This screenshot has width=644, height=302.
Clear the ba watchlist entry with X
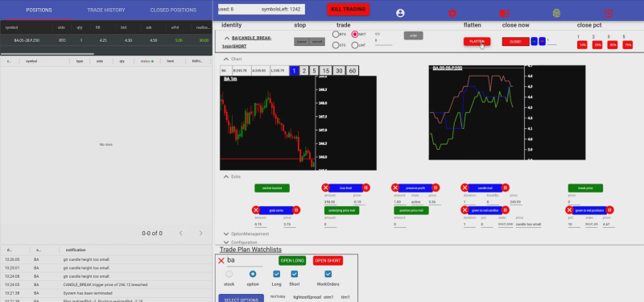tap(221, 260)
